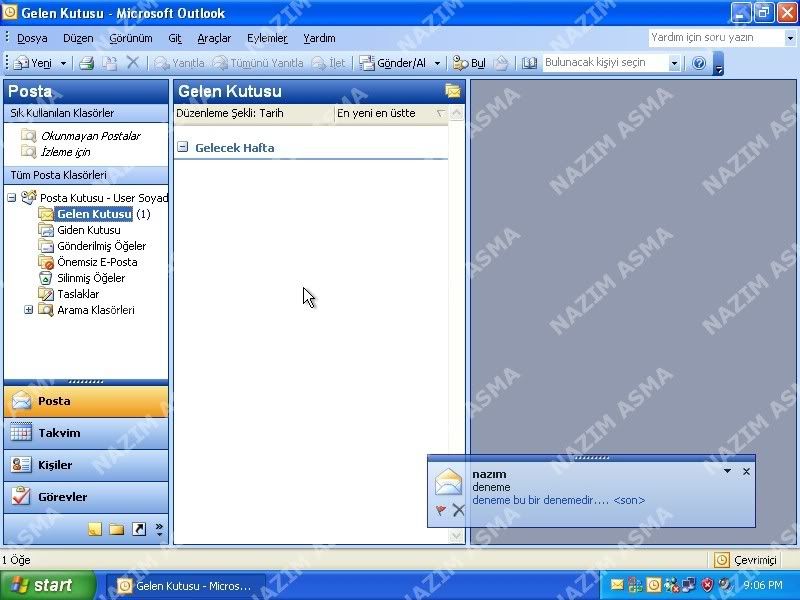Click the red security shield tray icon
The width and height of the screenshot is (800, 600).
pos(707,585)
